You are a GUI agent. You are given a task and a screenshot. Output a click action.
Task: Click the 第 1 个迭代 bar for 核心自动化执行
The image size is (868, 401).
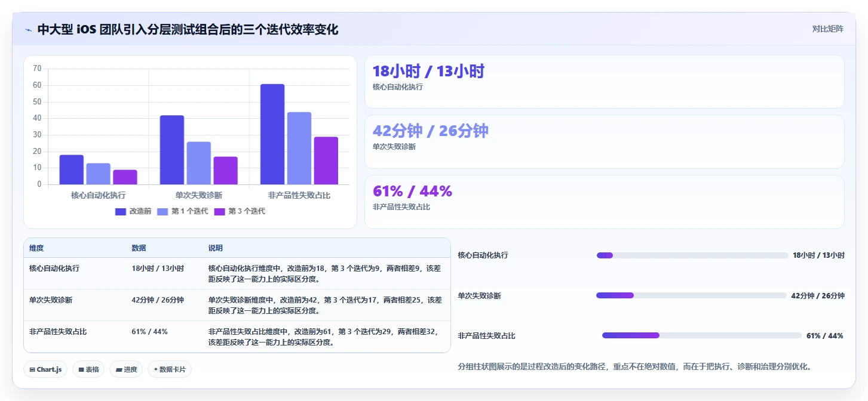[x=99, y=174]
